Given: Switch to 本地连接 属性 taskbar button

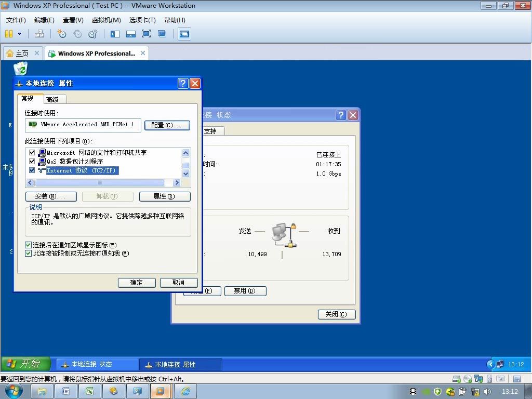Looking at the screenshot, I should point(181,364).
